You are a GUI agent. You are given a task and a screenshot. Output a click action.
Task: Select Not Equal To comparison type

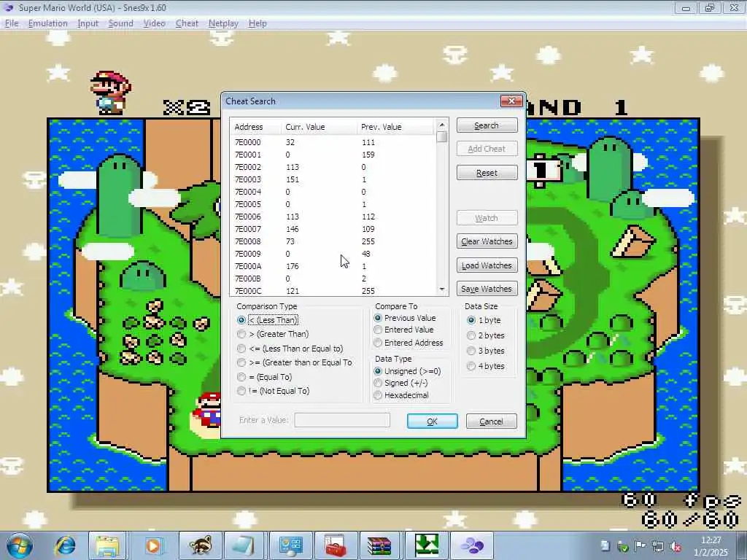274,391
